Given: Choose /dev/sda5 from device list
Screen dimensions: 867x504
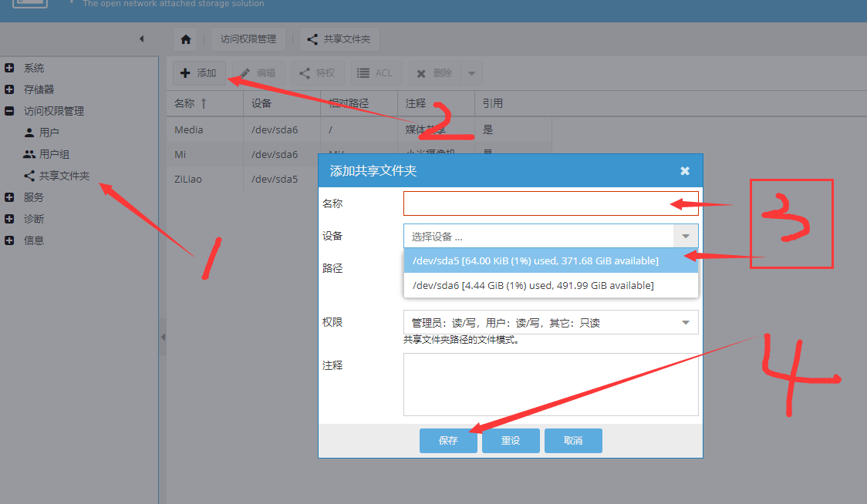Looking at the screenshot, I should pos(551,260).
